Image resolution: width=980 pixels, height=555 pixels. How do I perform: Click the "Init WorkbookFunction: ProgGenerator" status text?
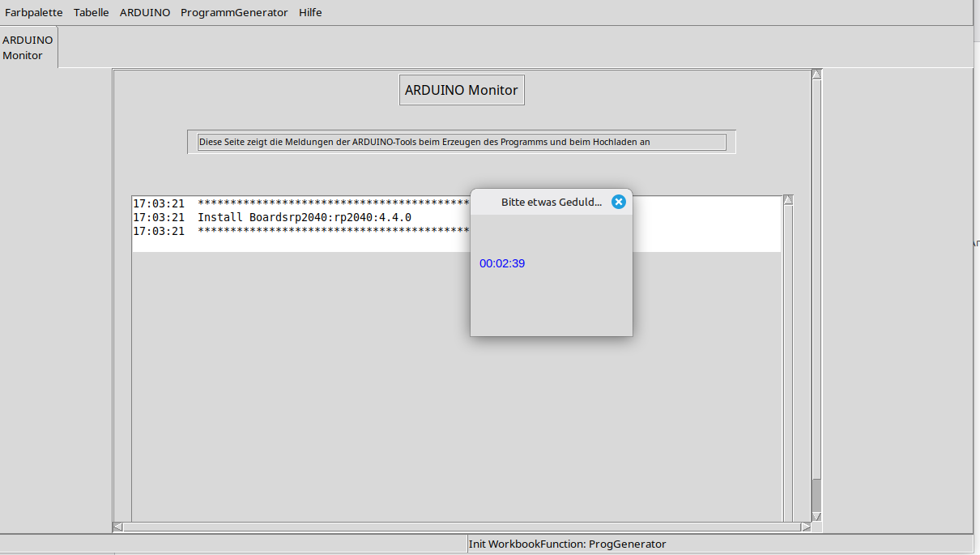(567, 544)
